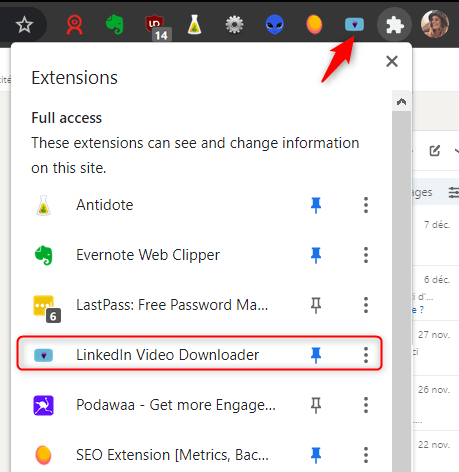Click the Evernote elephant toolbar icon
The width and height of the screenshot is (459, 472).
point(114,25)
